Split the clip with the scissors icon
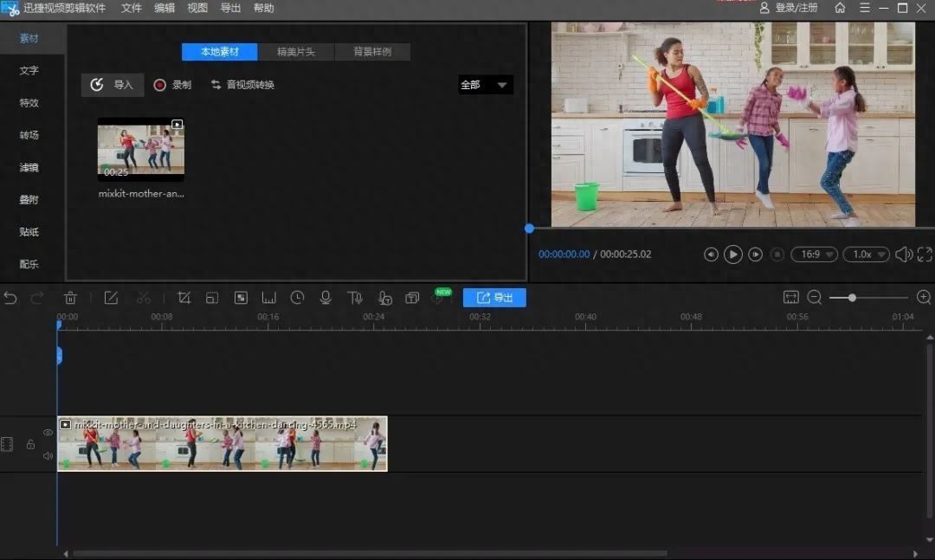The width and height of the screenshot is (935, 560). click(144, 298)
